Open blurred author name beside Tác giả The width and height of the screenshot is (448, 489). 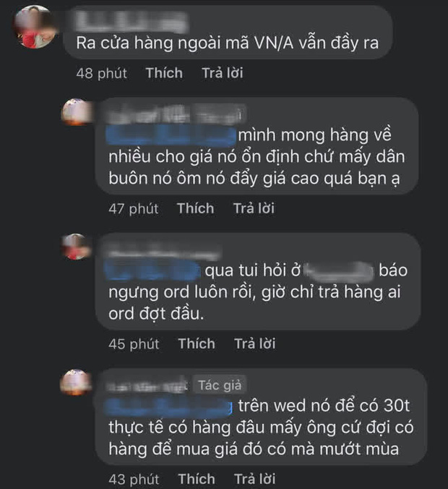[x=147, y=386]
